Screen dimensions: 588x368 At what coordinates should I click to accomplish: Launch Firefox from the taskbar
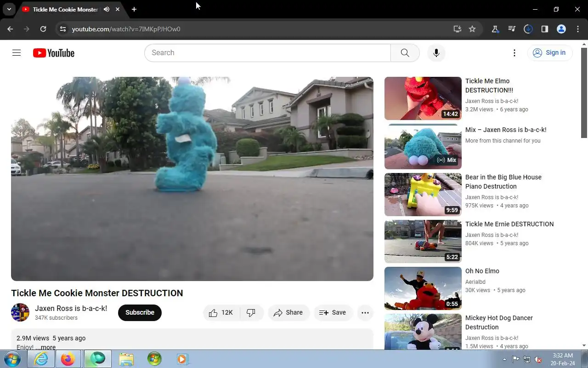pyautogui.click(x=68, y=359)
